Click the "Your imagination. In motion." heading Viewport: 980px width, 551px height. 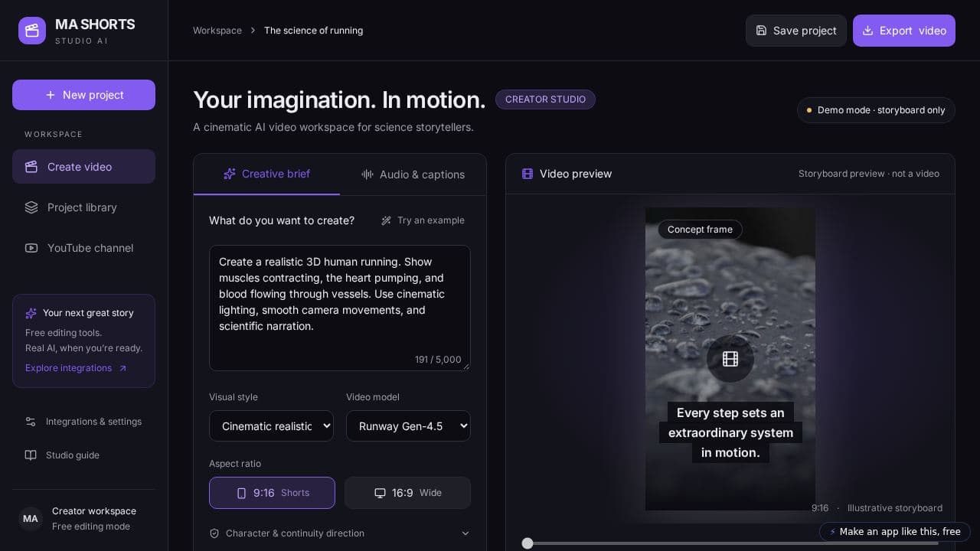[339, 99]
